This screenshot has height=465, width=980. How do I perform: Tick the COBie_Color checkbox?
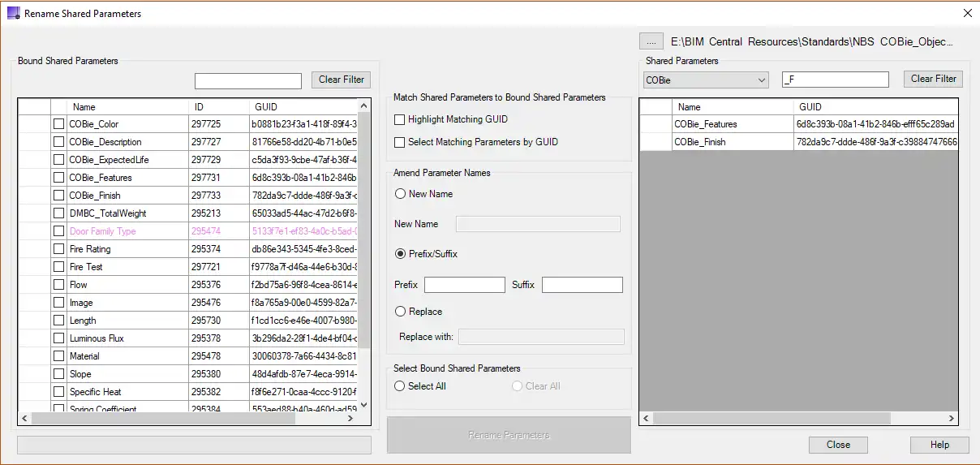point(58,124)
